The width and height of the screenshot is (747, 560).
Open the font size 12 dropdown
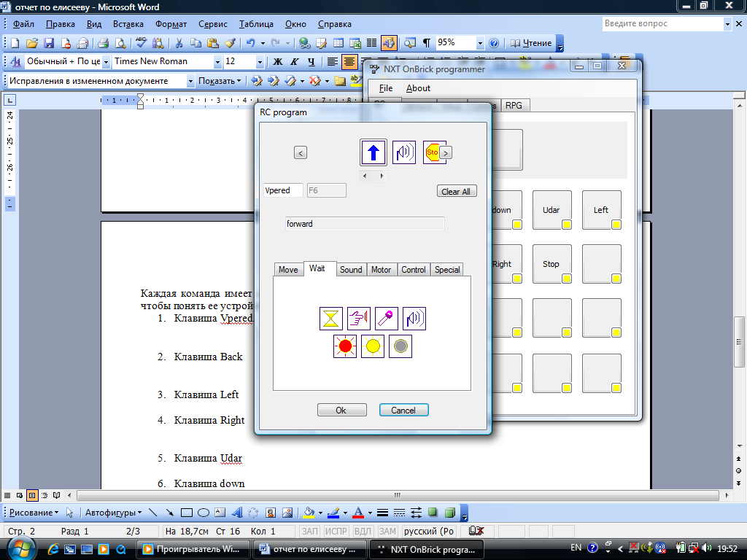259,62
